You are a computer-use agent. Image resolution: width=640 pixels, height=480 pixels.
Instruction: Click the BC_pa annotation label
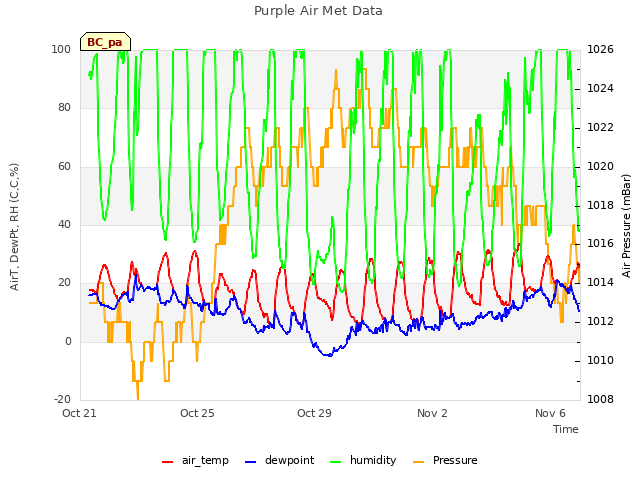(105, 42)
